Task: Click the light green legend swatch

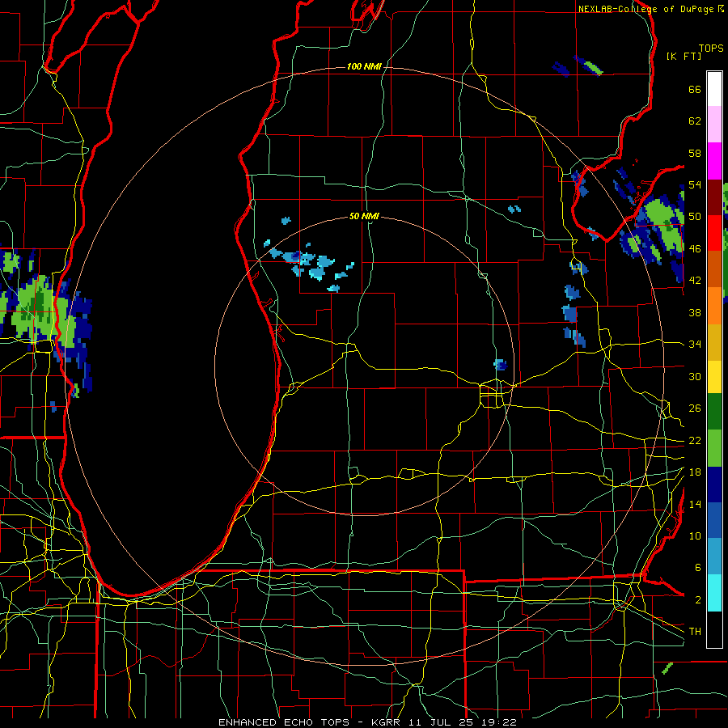Action: pos(714,448)
